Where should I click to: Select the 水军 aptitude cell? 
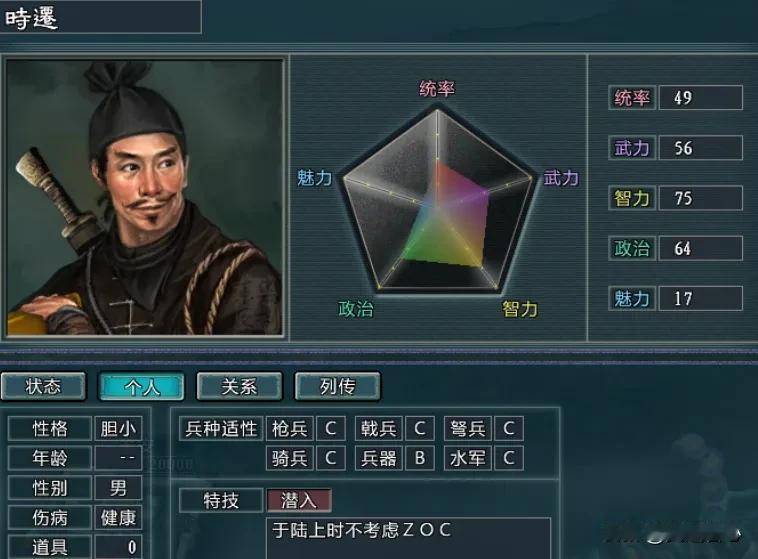click(x=467, y=458)
